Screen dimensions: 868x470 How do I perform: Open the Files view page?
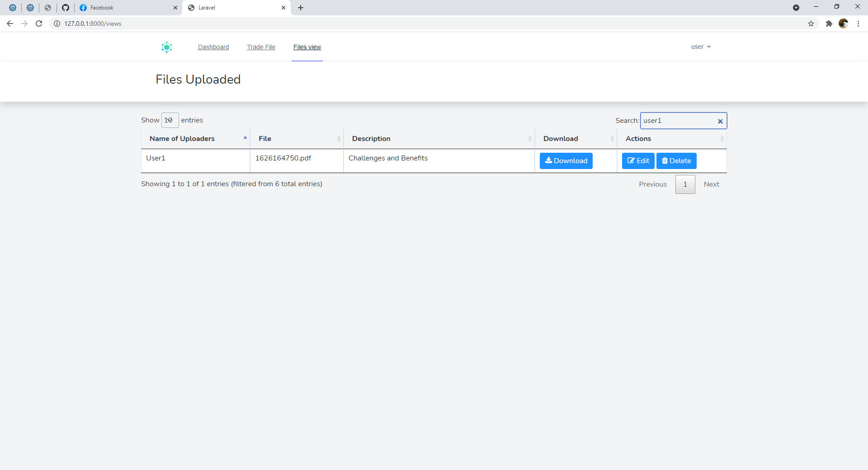point(307,47)
